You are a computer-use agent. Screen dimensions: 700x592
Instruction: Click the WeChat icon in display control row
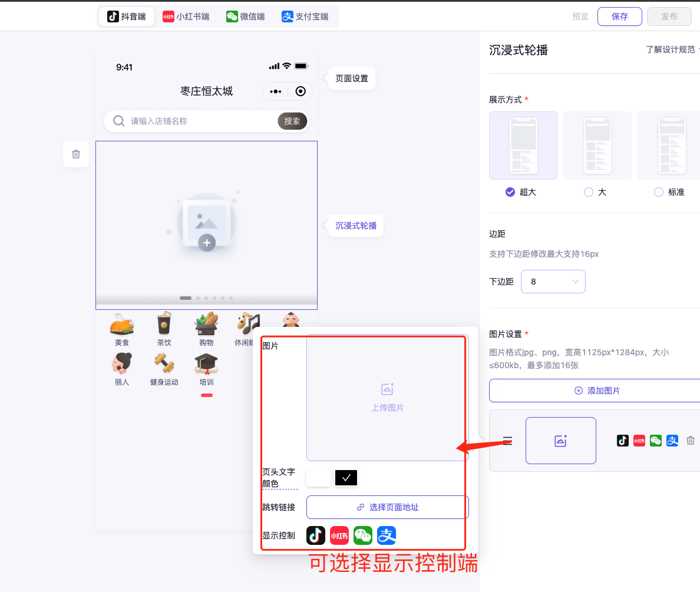[363, 535]
